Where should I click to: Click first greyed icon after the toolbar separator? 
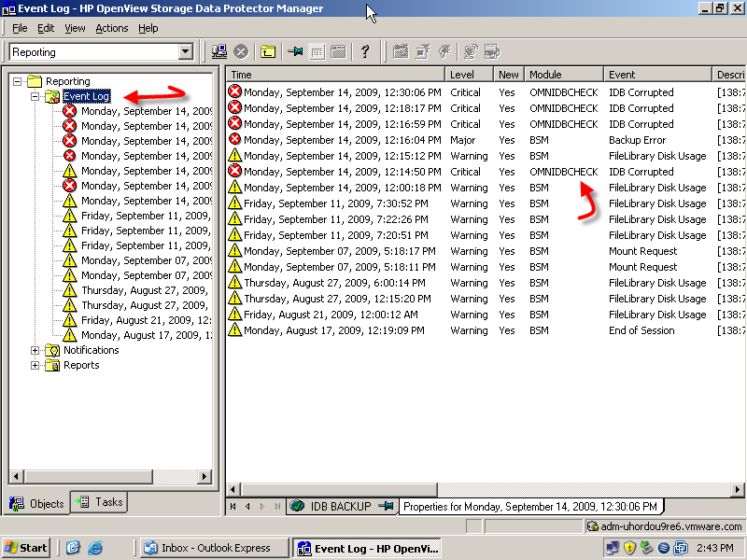click(x=401, y=51)
